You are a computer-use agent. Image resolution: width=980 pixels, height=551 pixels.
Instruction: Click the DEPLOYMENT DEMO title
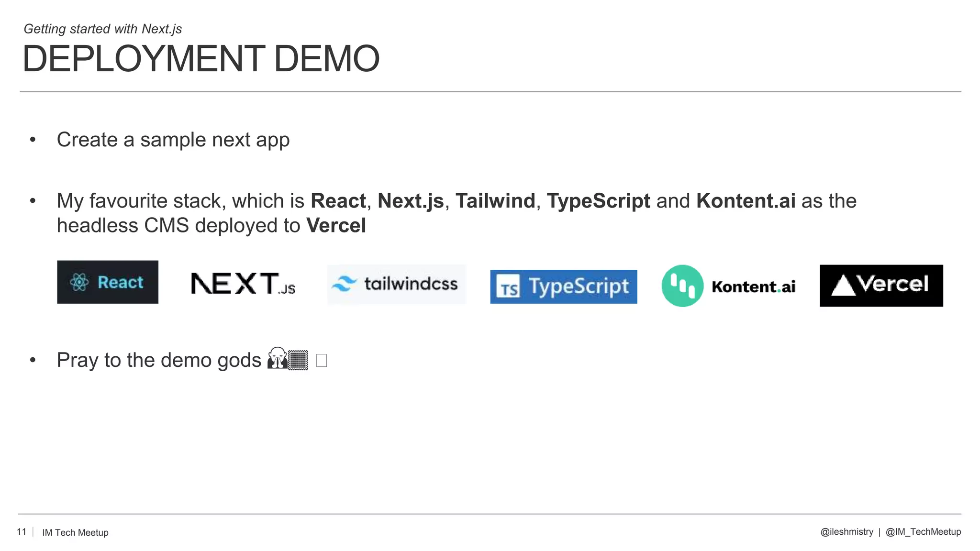pos(201,59)
